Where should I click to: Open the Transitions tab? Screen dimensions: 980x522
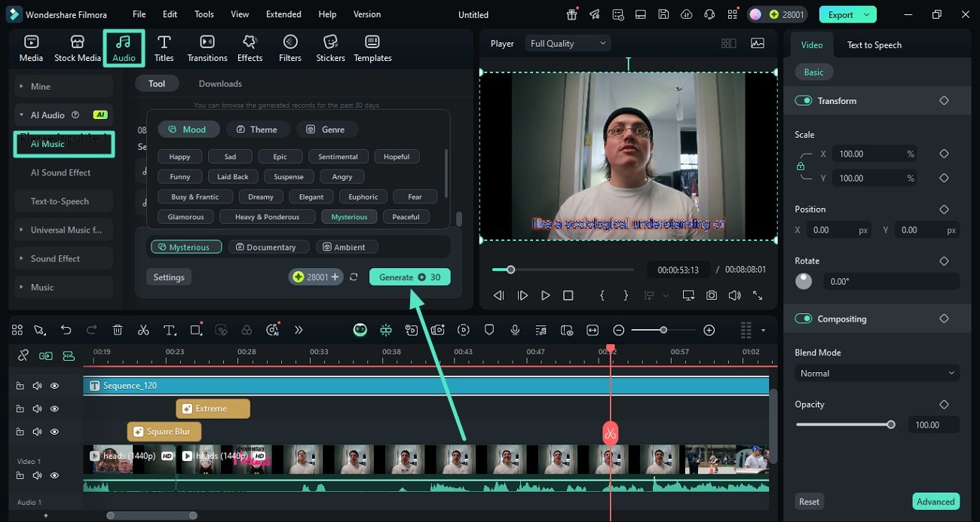[x=207, y=48]
